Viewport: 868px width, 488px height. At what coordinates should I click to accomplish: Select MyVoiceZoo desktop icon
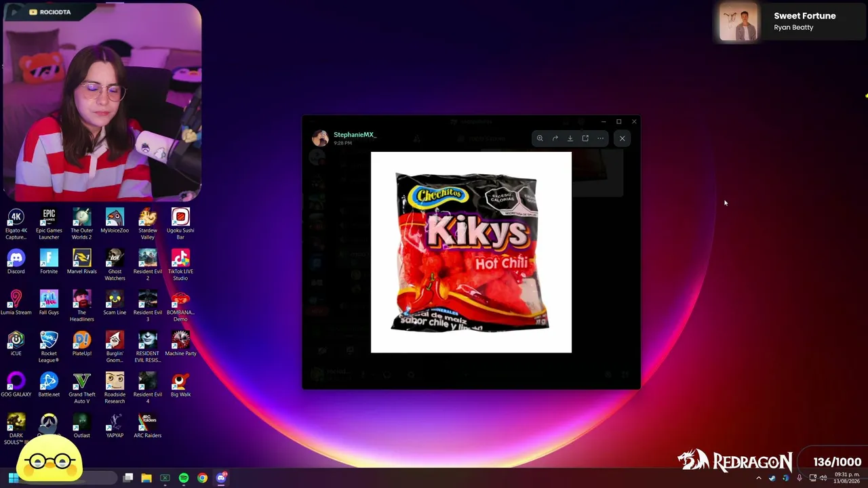coord(115,221)
